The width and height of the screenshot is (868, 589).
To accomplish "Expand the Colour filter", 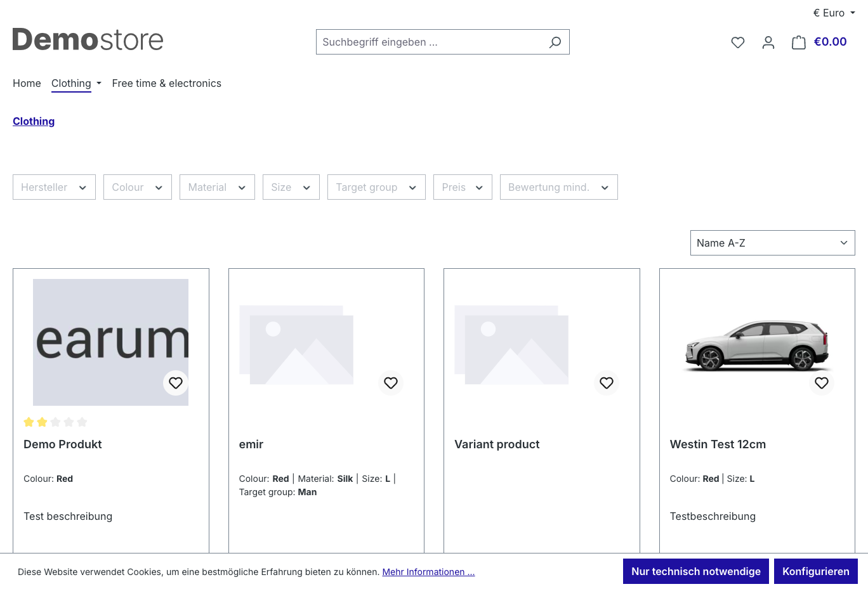I will click(138, 187).
